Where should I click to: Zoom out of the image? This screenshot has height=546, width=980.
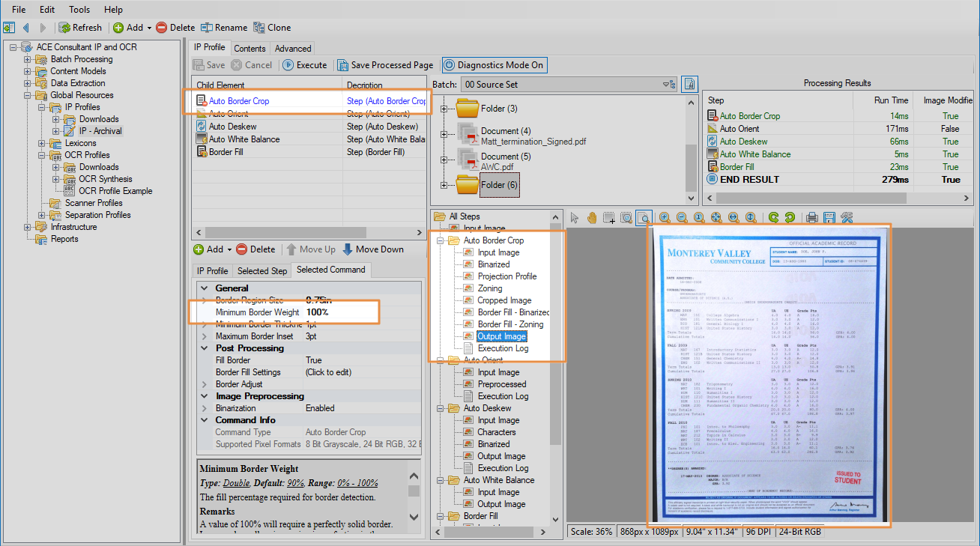(682, 218)
